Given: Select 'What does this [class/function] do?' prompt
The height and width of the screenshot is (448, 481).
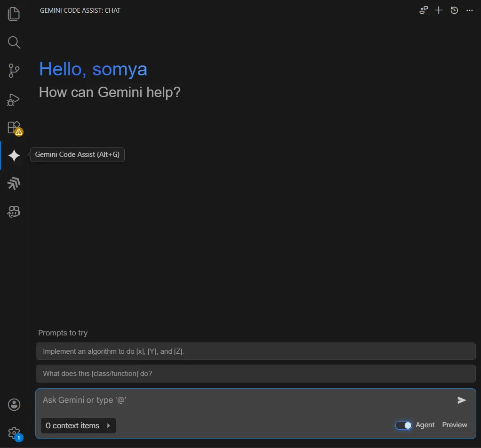Looking at the screenshot, I should point(256,374).
